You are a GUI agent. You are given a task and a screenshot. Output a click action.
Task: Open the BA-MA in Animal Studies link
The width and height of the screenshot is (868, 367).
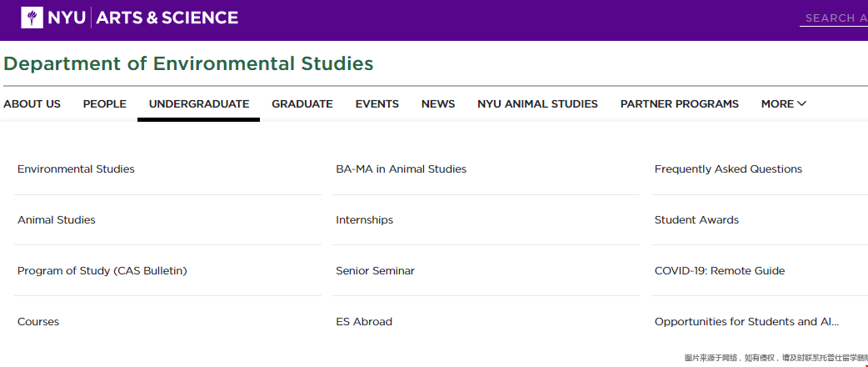coord(402,169)
